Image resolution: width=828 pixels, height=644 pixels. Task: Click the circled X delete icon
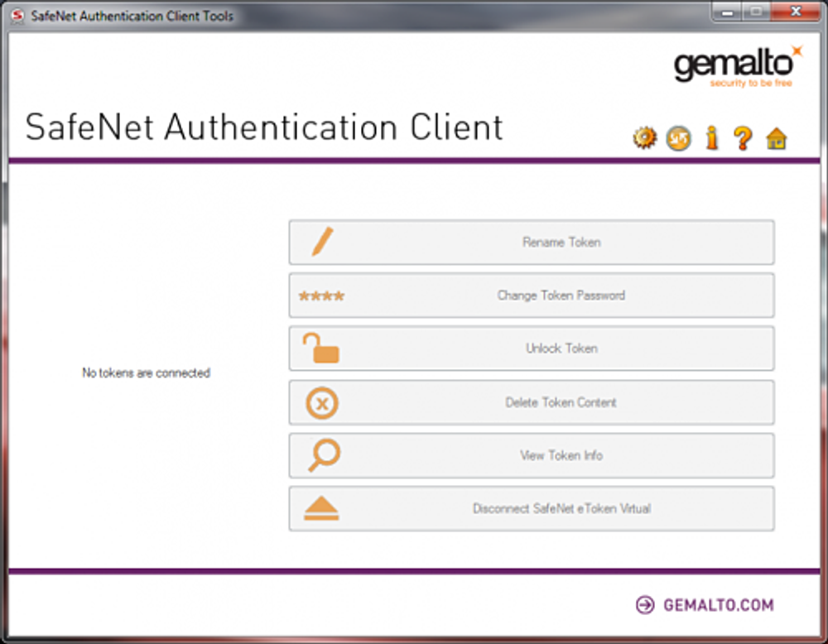(x=322, y=403)
